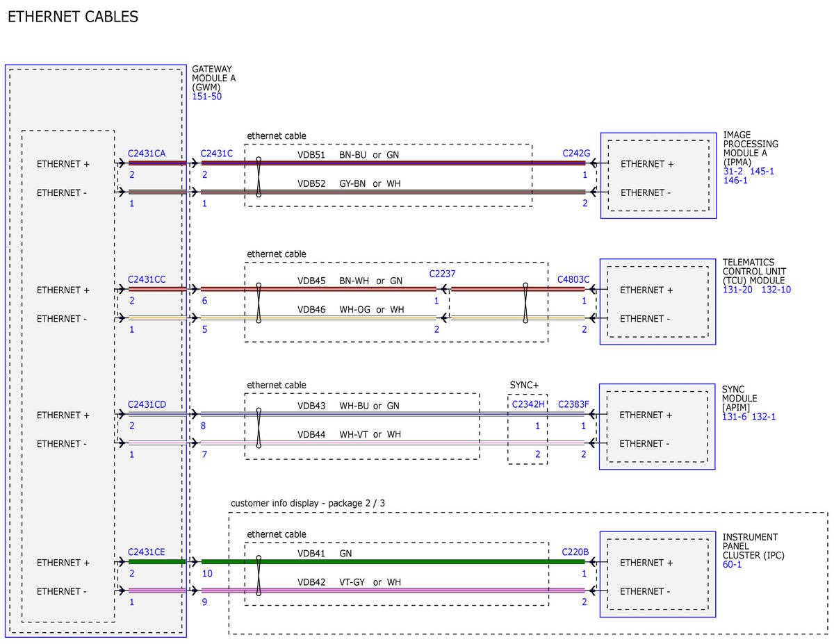Follow IPMA page link 31-2

(x=733, y=171)
